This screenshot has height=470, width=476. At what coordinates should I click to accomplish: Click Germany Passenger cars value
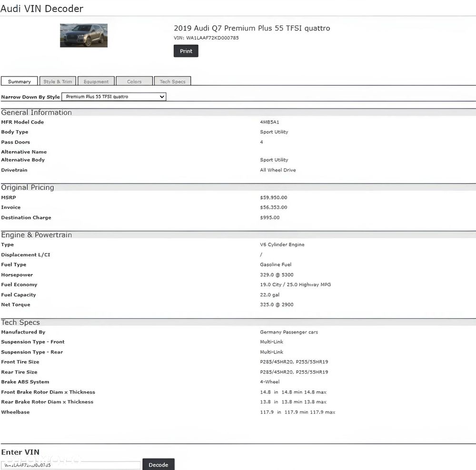(289, 332)
